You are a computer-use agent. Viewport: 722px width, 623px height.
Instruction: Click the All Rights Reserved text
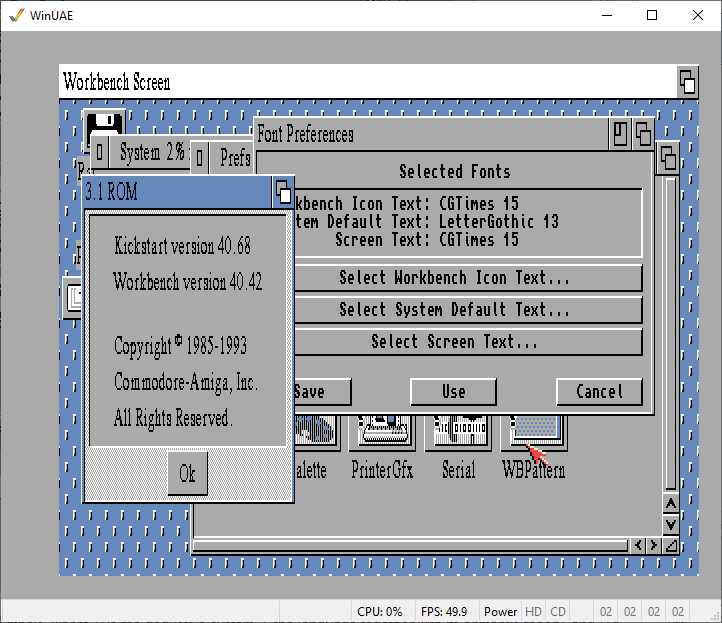(x=173, y=419)
